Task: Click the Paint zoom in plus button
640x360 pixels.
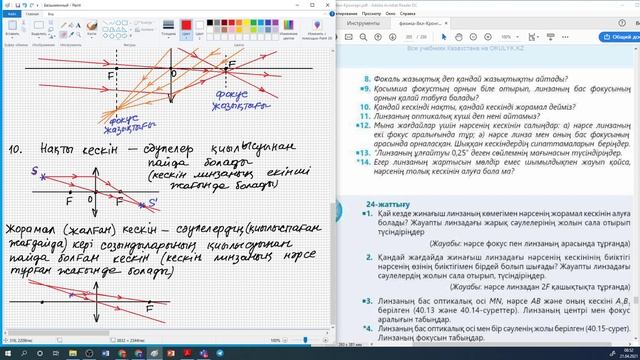Action: [x=325, y=340]
